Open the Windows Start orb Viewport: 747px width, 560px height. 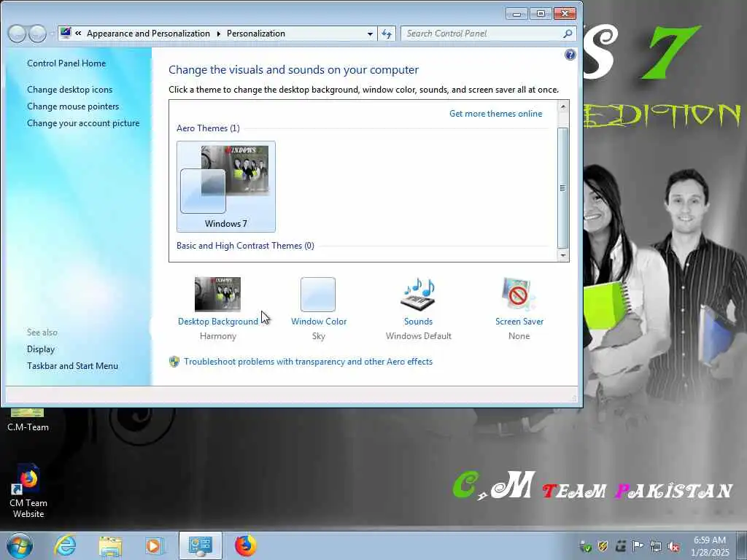tap(20, 545)
